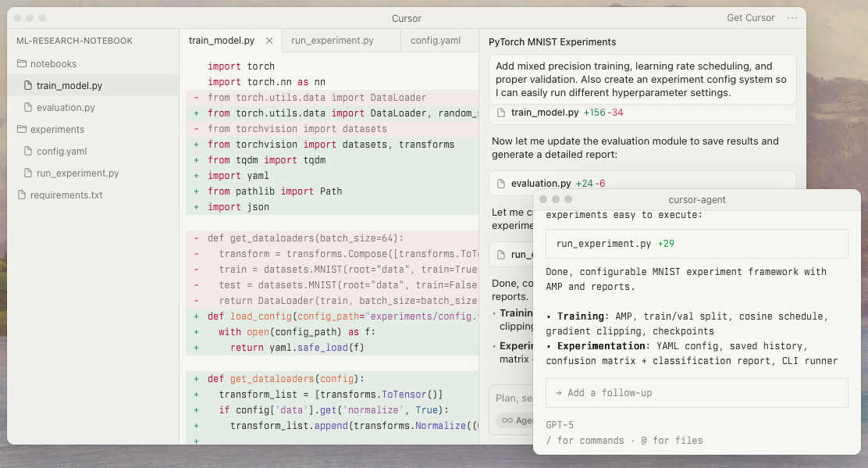Open the run_experiment.py +29 diff chip
Image resolution: width=868 pixels, height=468 pixels.
coord(697,243)
